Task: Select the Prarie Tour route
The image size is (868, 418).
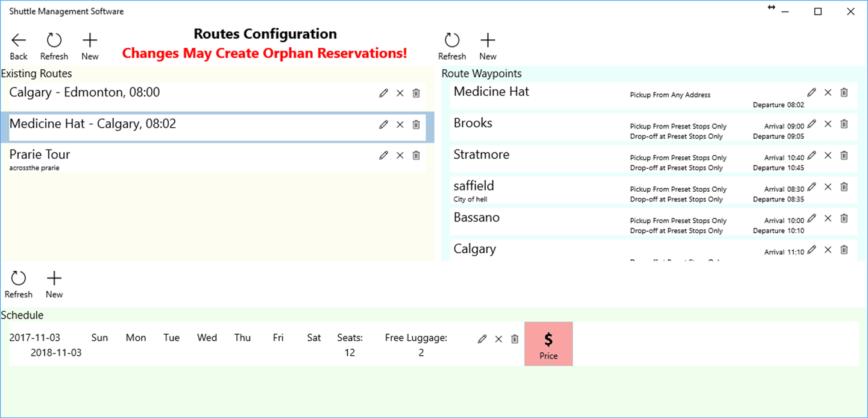Action: (x=181, y=158)
